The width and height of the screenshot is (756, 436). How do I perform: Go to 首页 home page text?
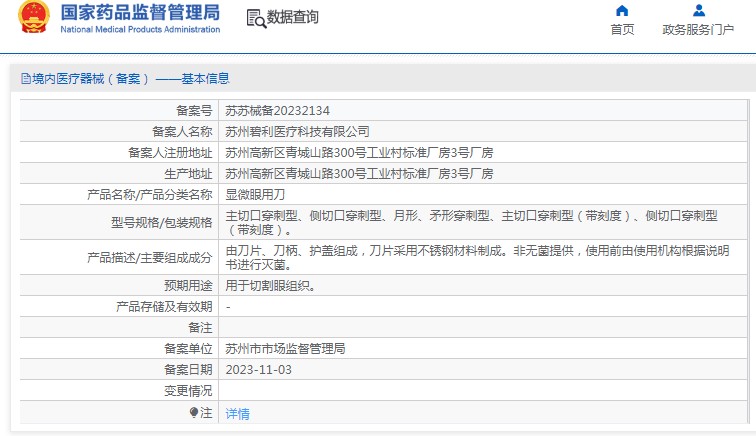[x=622, y=30]
